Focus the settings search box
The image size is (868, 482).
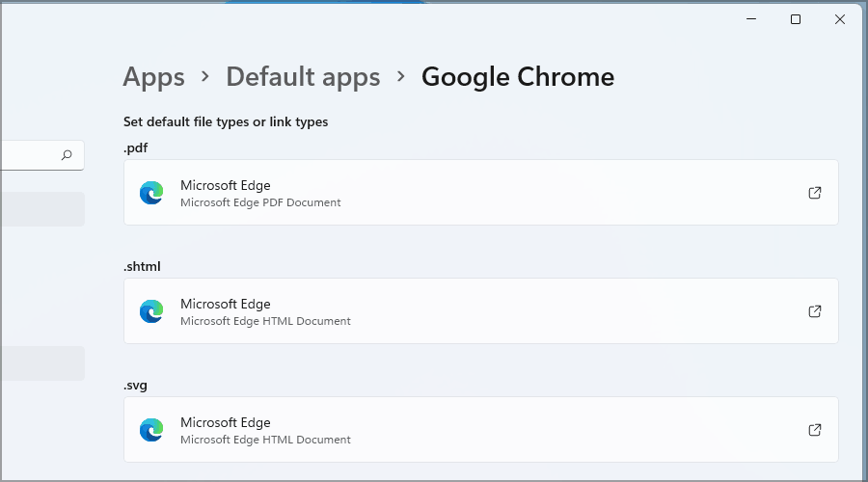(29, 154)
